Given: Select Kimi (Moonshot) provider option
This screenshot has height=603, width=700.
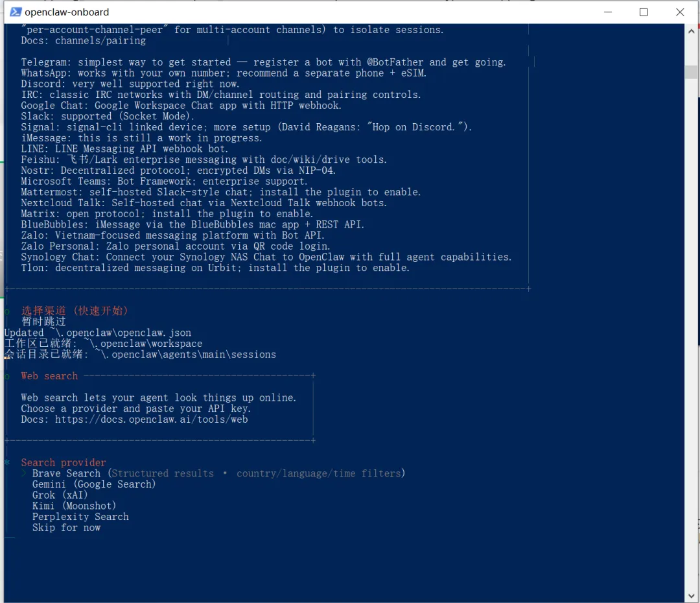Looking at the screenshot, I should click(74, 506).
